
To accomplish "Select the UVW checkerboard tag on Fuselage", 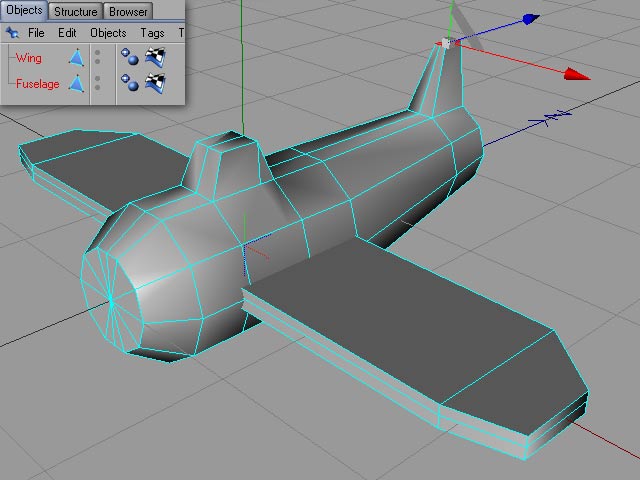I will [155, 83].
